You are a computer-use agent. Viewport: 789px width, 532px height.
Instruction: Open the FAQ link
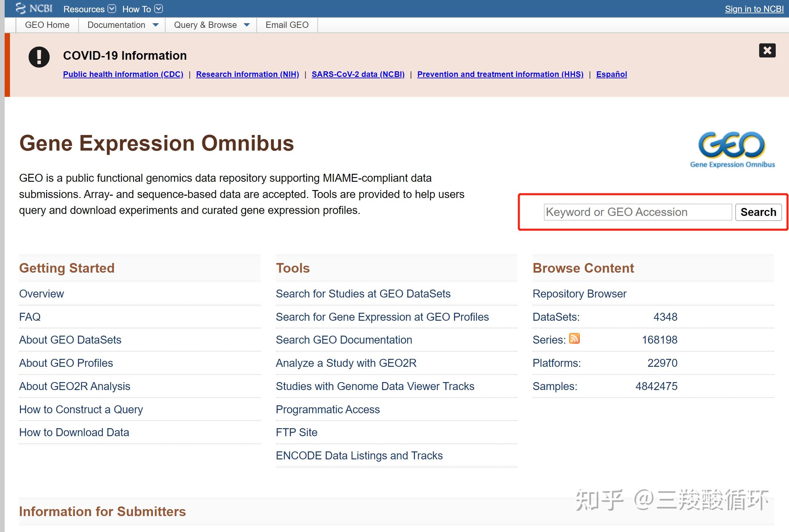click(30, 317)
